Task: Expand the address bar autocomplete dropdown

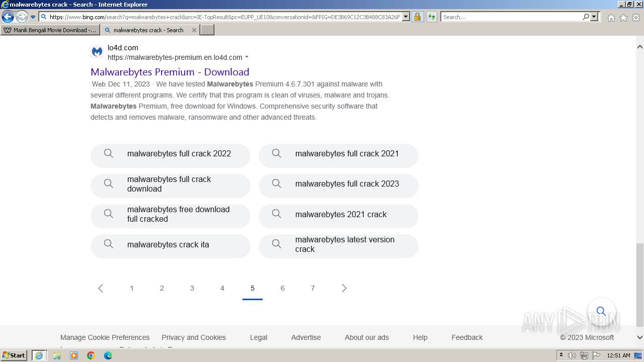Action: pos(406,17)
